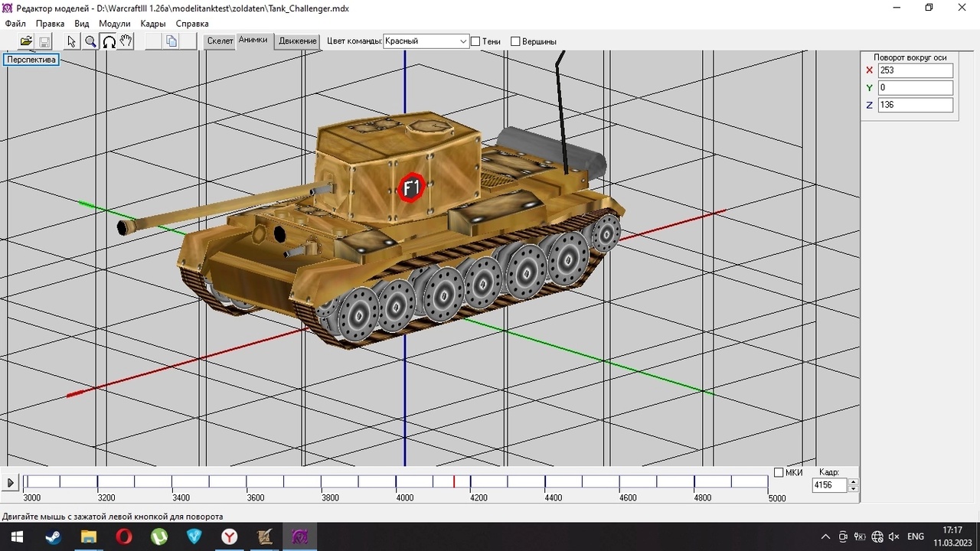This screenshot has width=980, height=551.
Task: Open the Кадры menu
Action: tap(153, 24)
